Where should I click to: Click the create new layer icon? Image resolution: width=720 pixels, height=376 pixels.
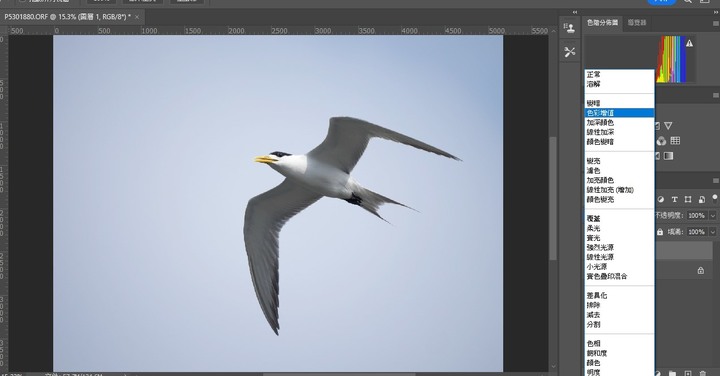(687, 373)
